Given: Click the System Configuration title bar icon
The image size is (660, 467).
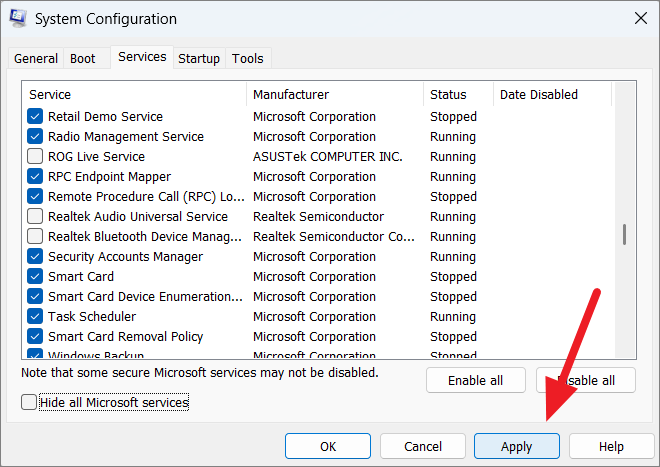Looking at the screenshot, I should click(x=19, y=19).
